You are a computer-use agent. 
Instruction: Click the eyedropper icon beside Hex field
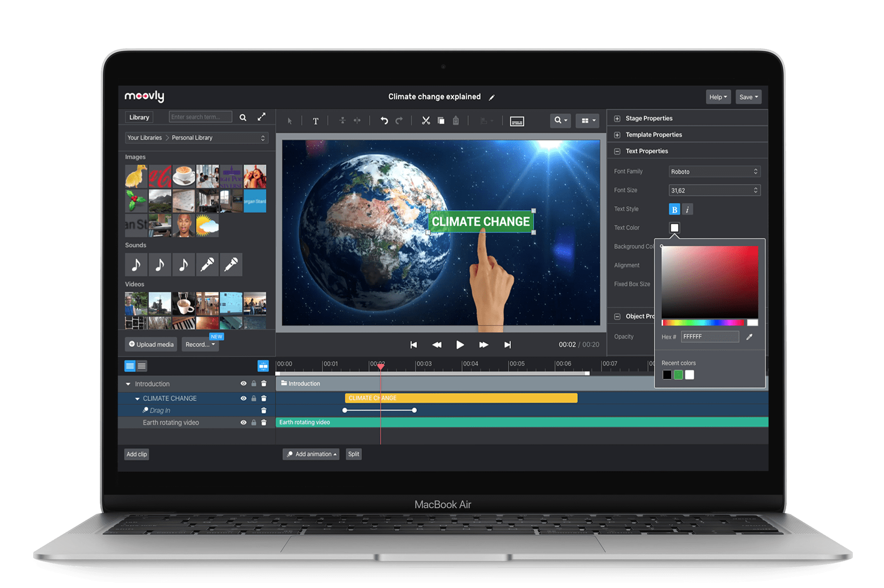coord(749,337)
